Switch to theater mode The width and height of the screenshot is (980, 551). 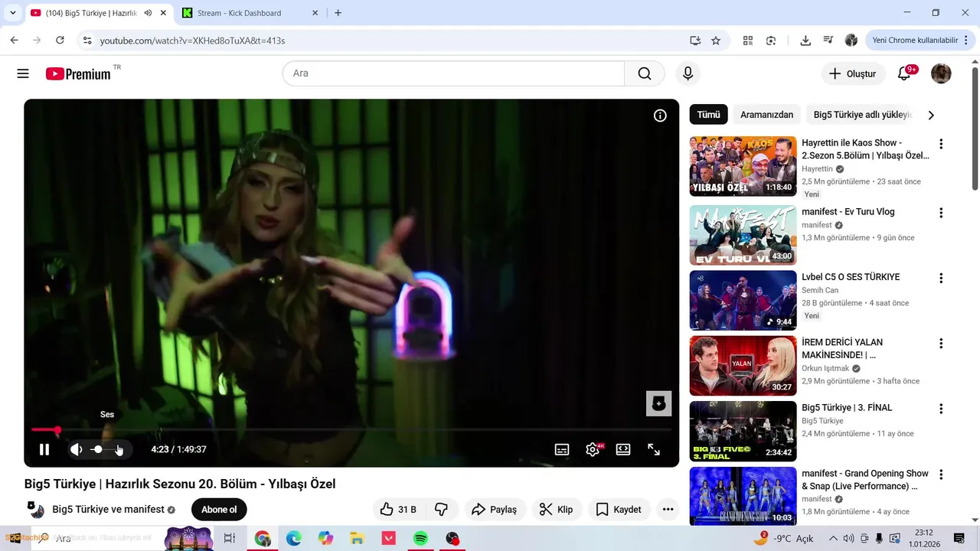tap(623, 450)
